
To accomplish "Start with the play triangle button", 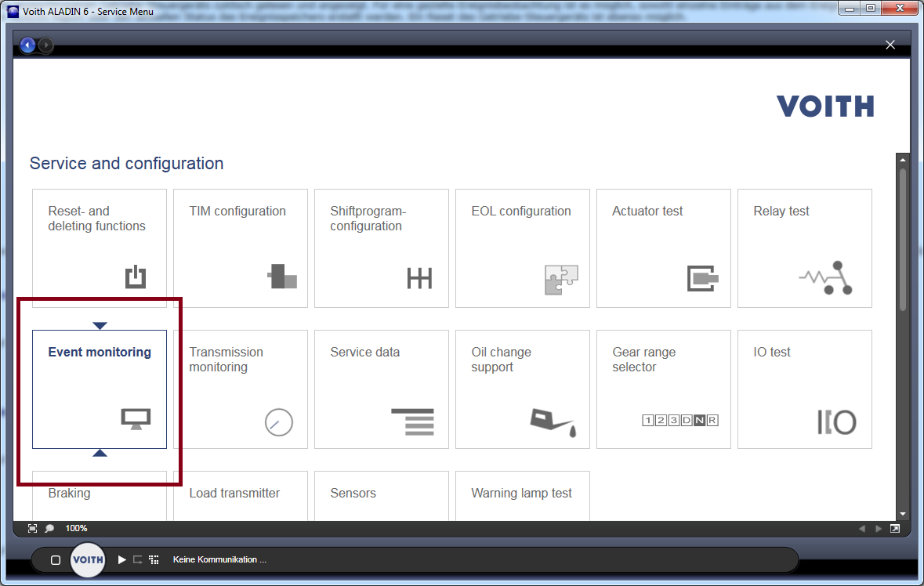I will pos(122,559).
